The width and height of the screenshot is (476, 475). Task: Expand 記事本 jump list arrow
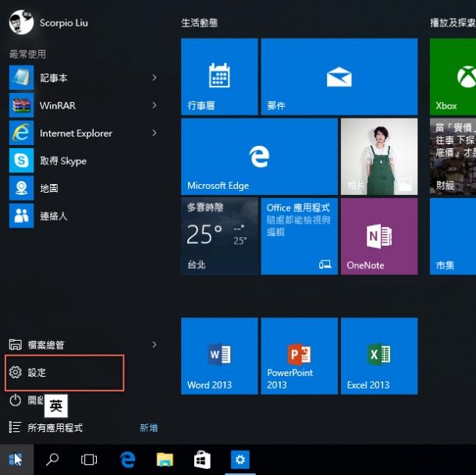coord(154,78)
